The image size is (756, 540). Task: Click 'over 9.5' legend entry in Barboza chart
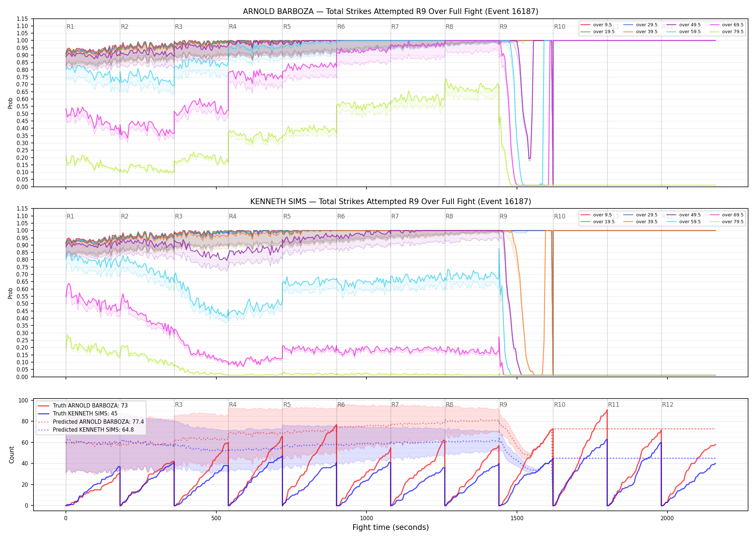click(x=596, y=25)
